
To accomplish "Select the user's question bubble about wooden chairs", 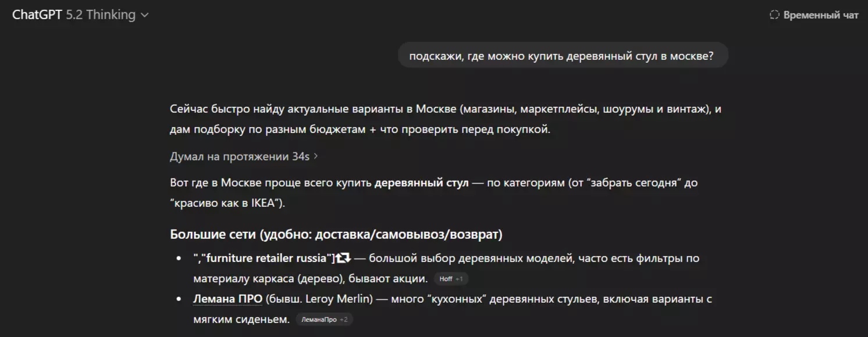I will click(562, 55).
